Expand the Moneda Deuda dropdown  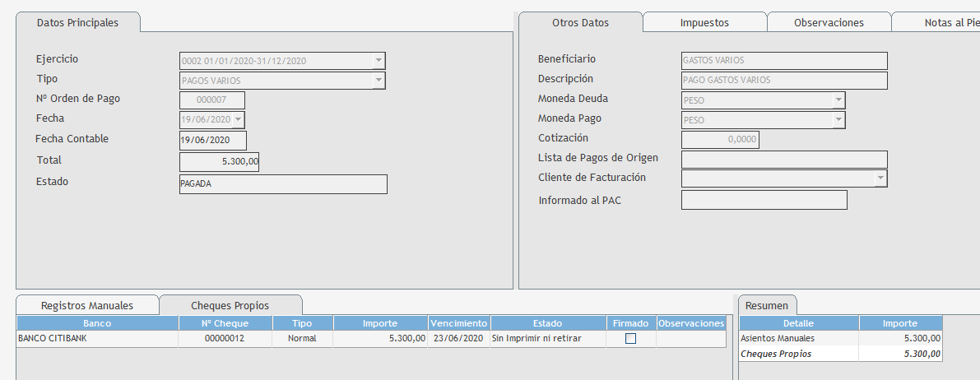pos(838,100)
